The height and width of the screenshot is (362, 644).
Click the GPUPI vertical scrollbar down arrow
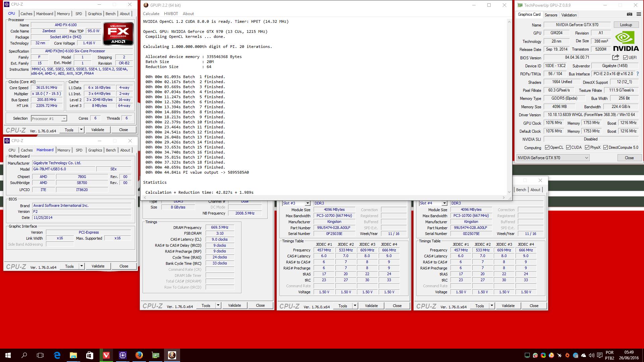pyautogui.click(x=509, y=192)
